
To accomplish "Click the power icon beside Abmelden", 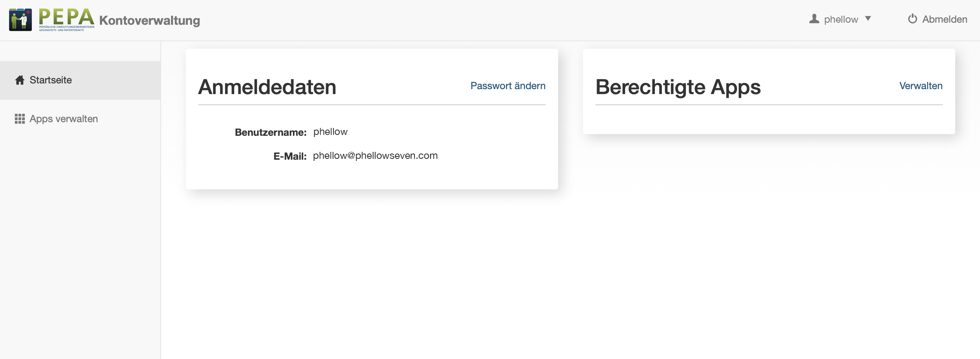I will (x=912, y=19).
